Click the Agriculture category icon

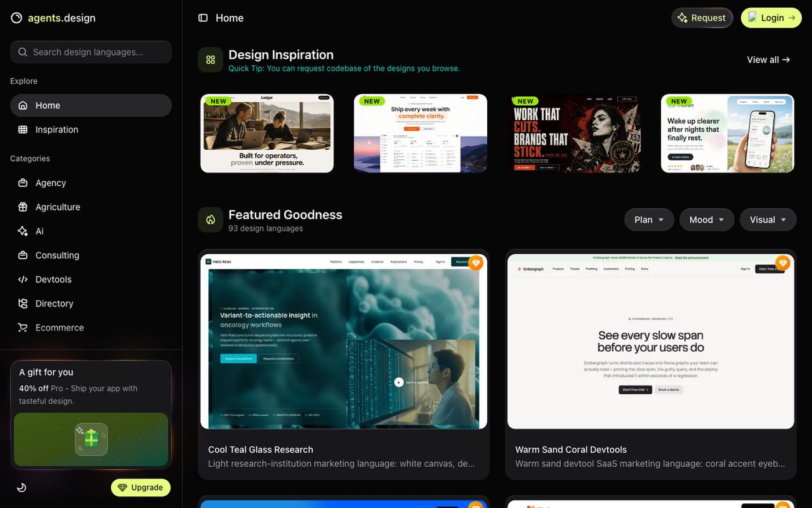click(23, 207)
